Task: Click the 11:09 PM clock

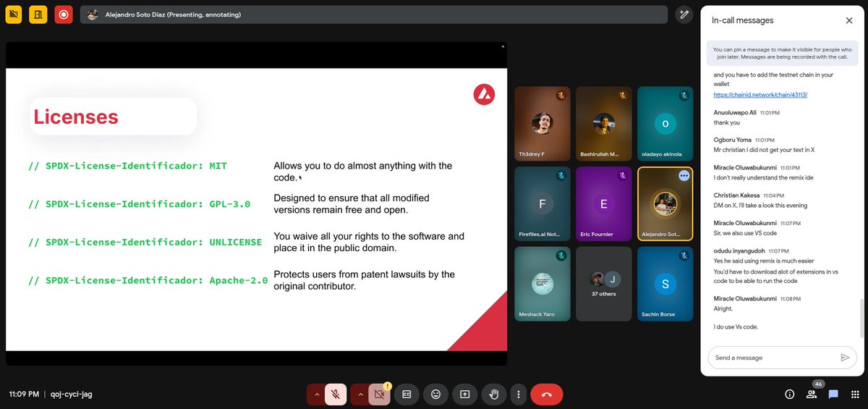Action: pos(24,395)
